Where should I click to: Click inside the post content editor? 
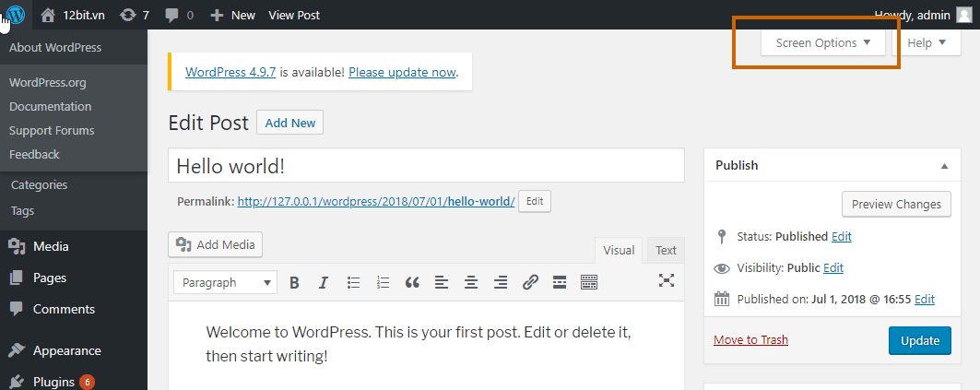pos(426,346)
